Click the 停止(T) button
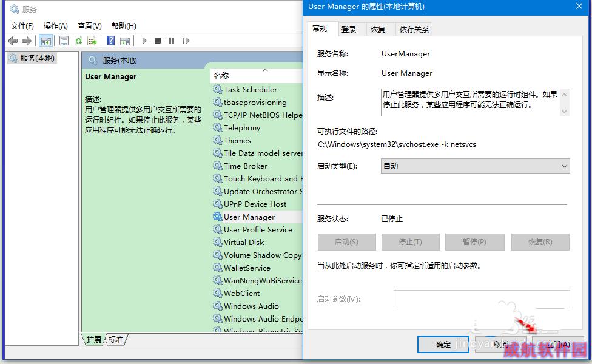 [411, 242]
